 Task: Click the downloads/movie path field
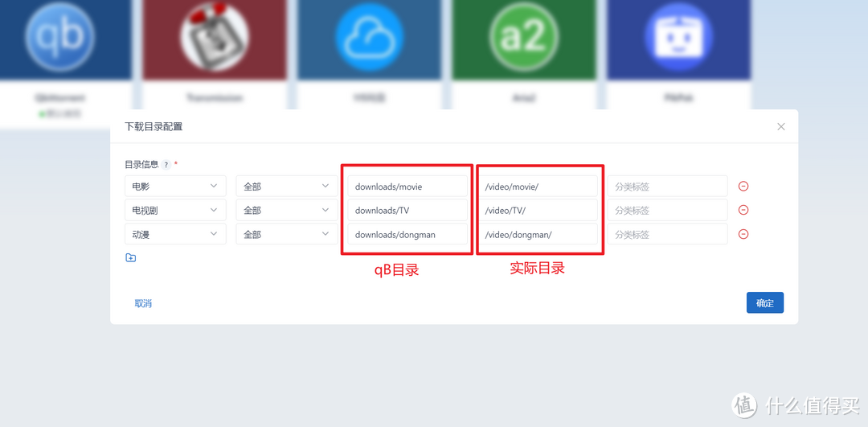pos(407,186)
